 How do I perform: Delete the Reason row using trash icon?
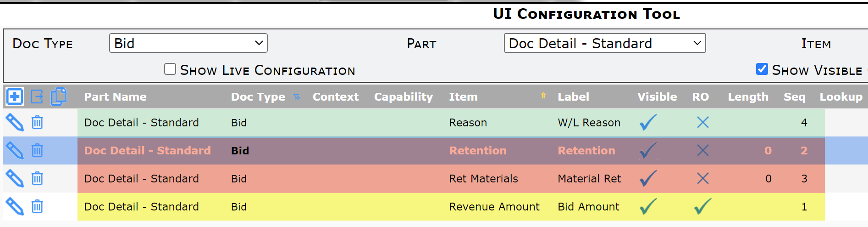[x=37, y=123]
